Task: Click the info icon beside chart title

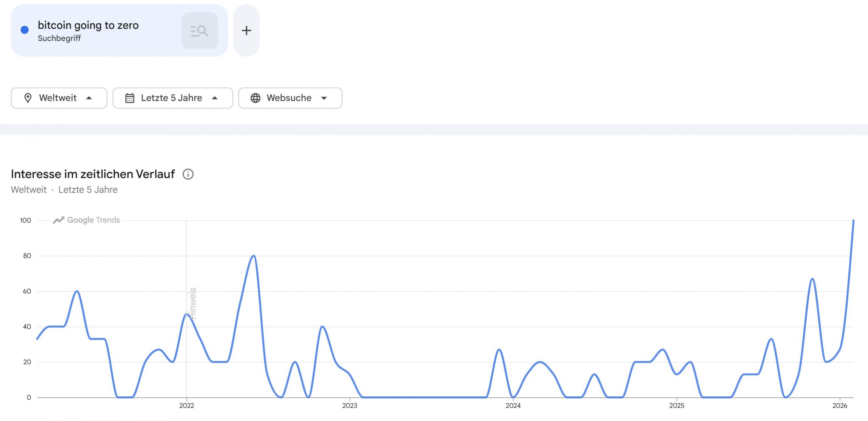Action: click(188, 174)
